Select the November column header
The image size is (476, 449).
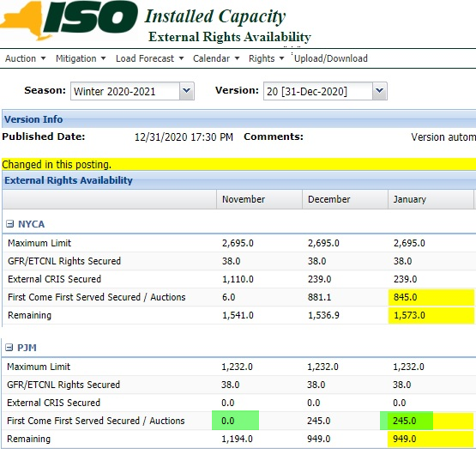pos(259,199)
